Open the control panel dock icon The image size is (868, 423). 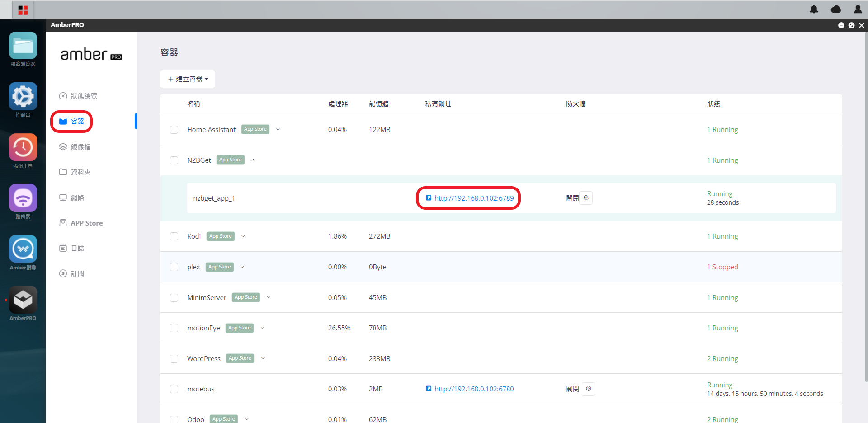(x=23, y=96)
